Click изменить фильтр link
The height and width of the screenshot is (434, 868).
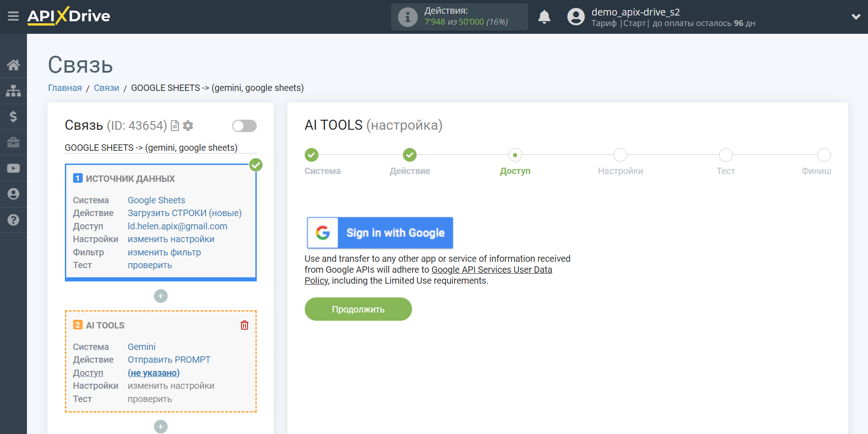point(164,252)
